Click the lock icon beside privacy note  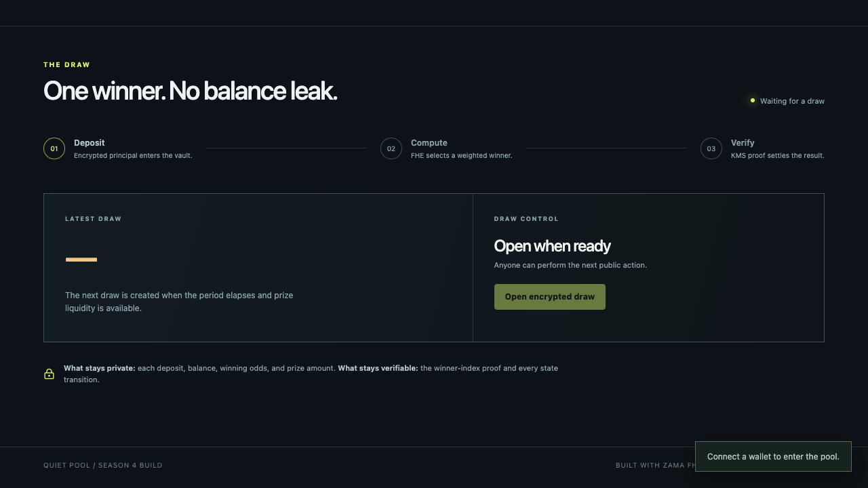pyautogui.click(x=50, y=373)
